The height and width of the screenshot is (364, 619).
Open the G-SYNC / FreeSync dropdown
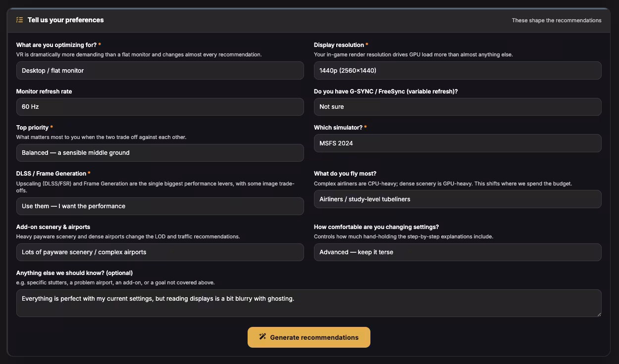coord(458,107)
